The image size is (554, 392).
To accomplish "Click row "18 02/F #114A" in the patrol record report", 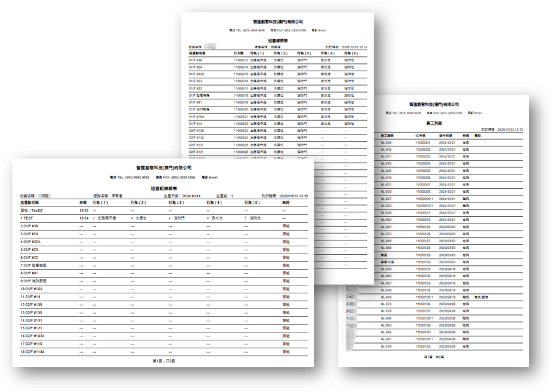I will (x=163, y=351).
